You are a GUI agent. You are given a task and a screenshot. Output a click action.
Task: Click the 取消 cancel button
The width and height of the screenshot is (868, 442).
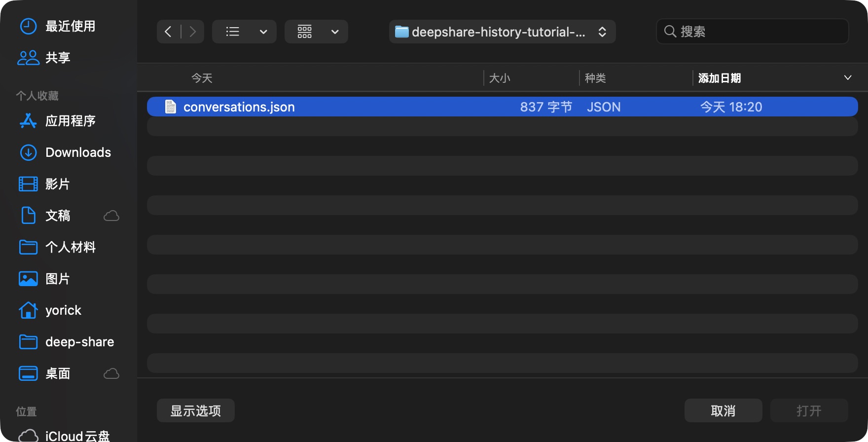tap(723, 410)
